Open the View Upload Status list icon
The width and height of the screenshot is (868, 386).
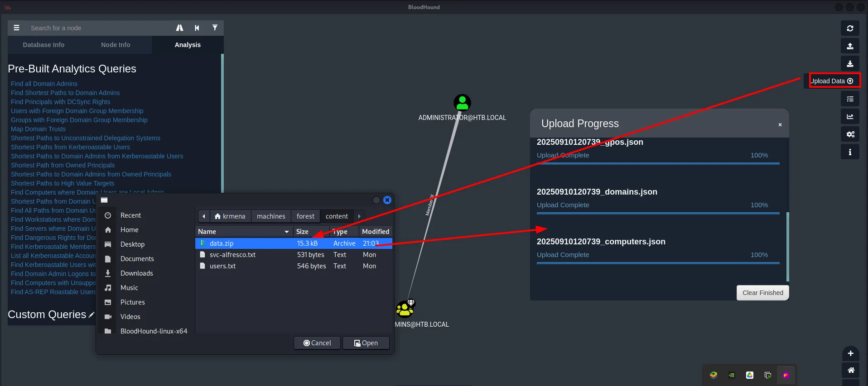[850, 99]
